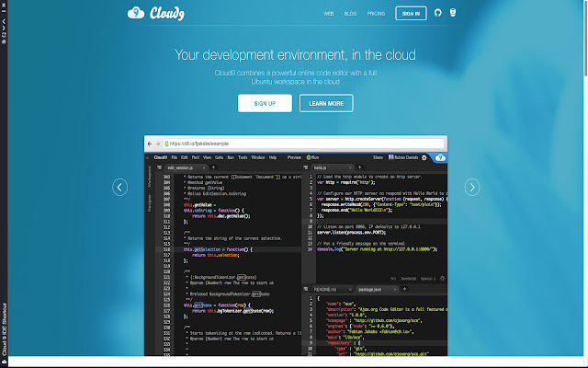Click the LEARN MORE button

326,103
